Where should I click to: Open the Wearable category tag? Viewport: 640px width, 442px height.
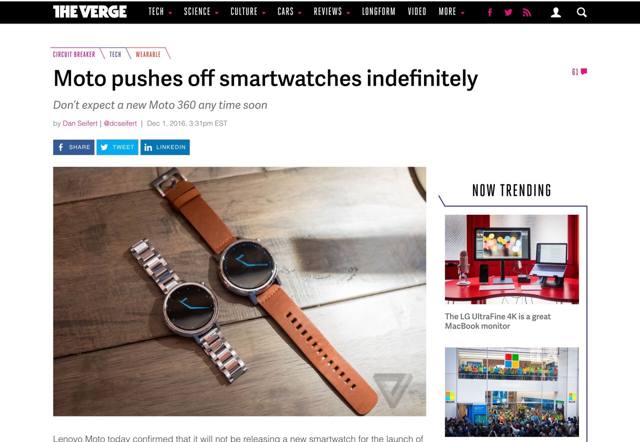[x=148, y=54]
